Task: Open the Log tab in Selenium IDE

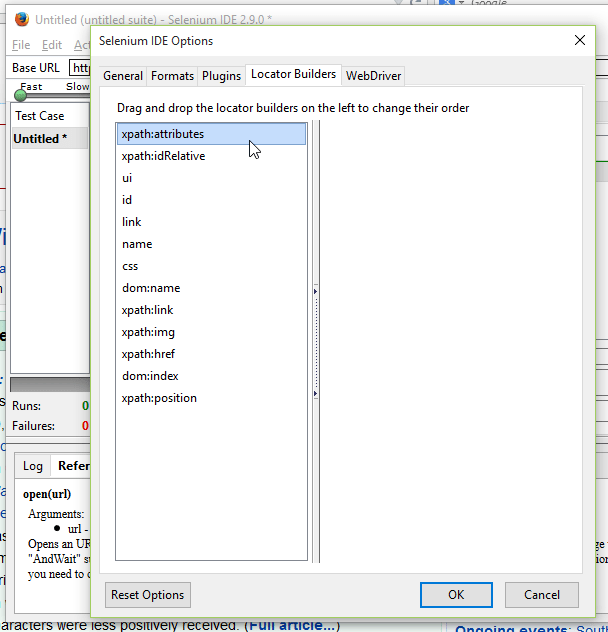Action: click(x=33, y=466)
